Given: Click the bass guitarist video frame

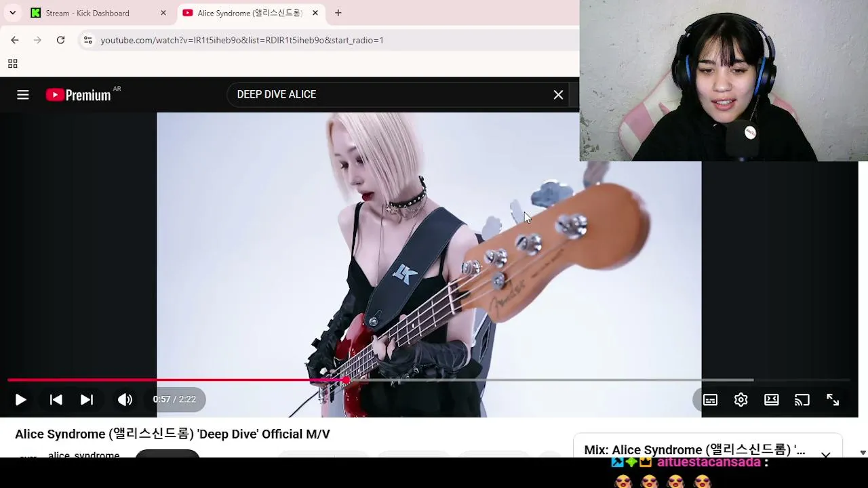Looking at the screenshot, I should [x=429, y=264].
